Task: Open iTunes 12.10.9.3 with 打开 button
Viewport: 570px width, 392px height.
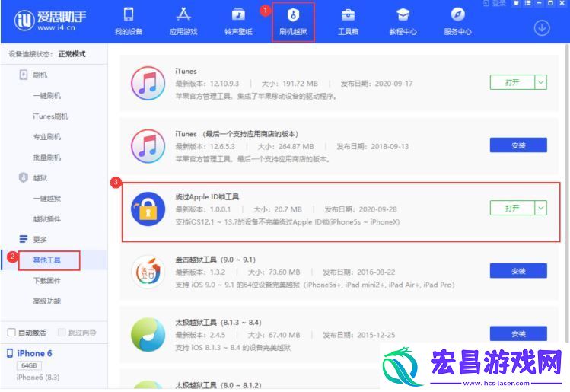Action: pos(512,82)
